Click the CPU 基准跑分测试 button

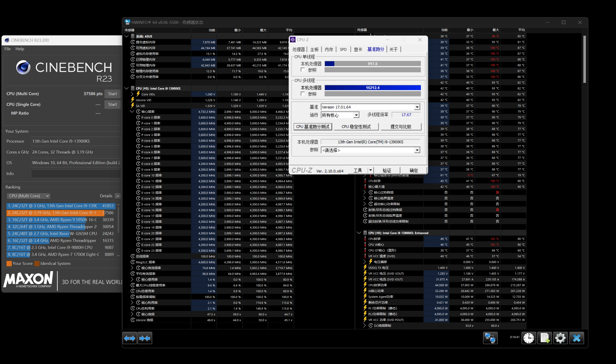click(x=313, y=127)
